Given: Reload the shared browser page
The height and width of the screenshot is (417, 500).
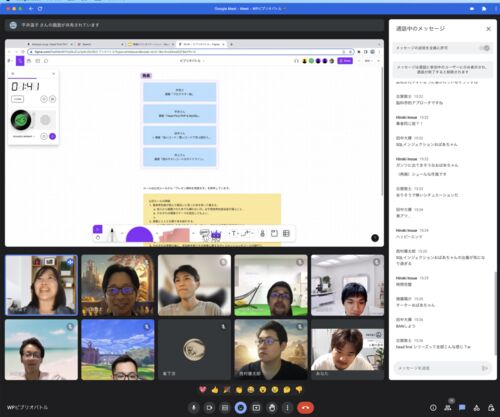Looking at the screenshot, I should tap(23, 52).
